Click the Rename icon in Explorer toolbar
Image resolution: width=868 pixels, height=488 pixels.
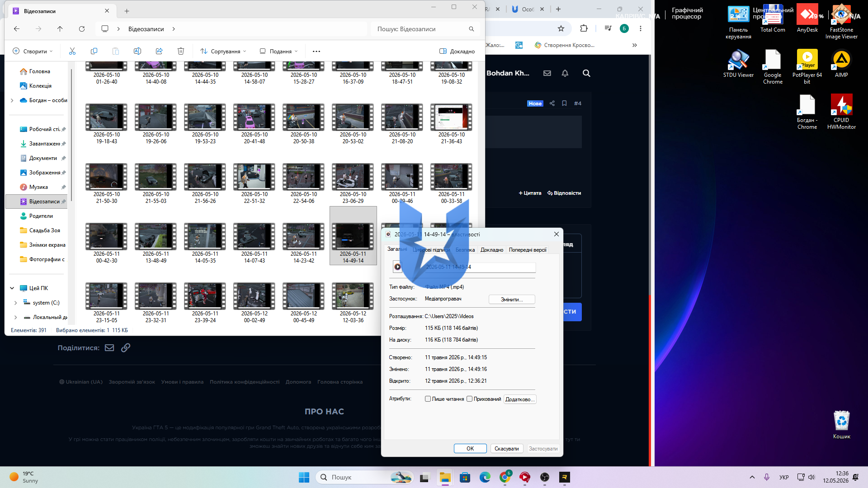pos(137,52)
